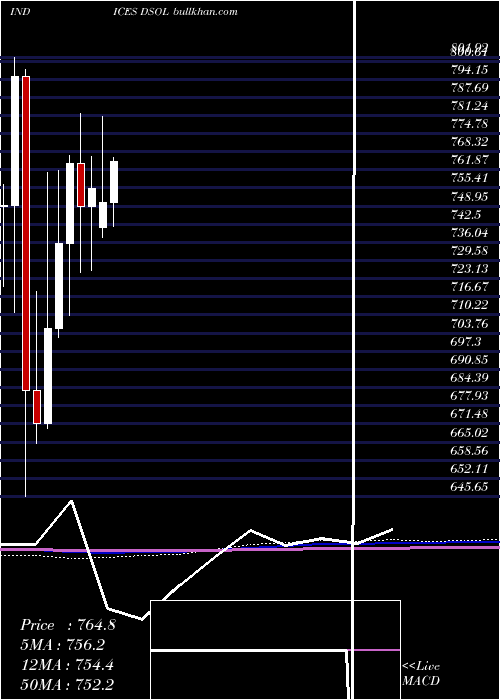Click the red candlestick near 755.41 level
The height and width of the screenshot is (700, 500).
pos(81,185)
